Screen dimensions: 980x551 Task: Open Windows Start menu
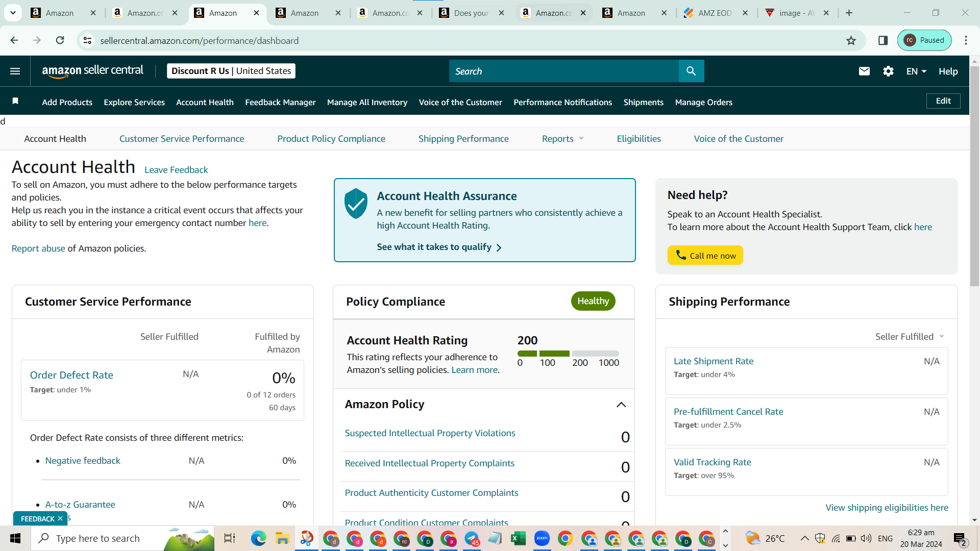15,538
